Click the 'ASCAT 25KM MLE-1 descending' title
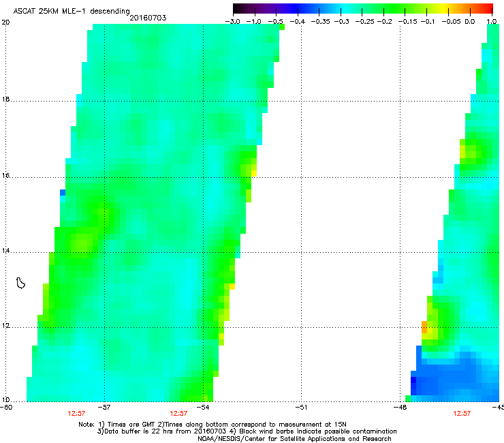The image size is (504, 443). tap(72, 11)
